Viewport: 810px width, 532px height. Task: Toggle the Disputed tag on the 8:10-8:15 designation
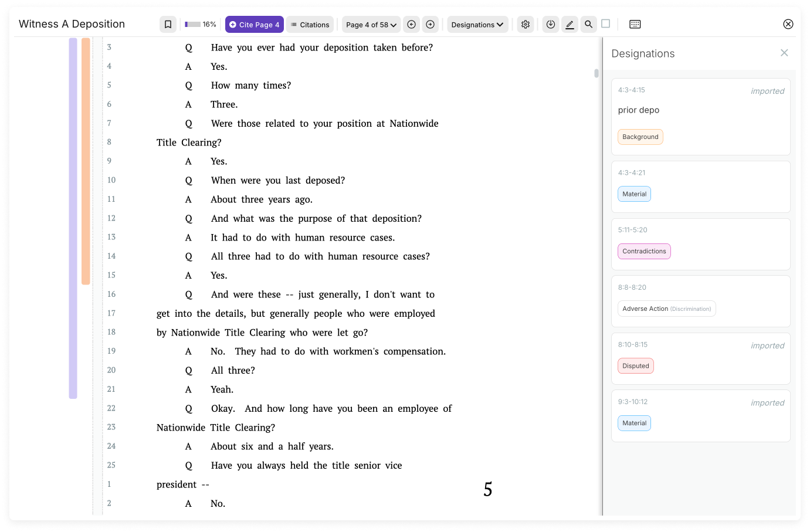click(635, 365)
